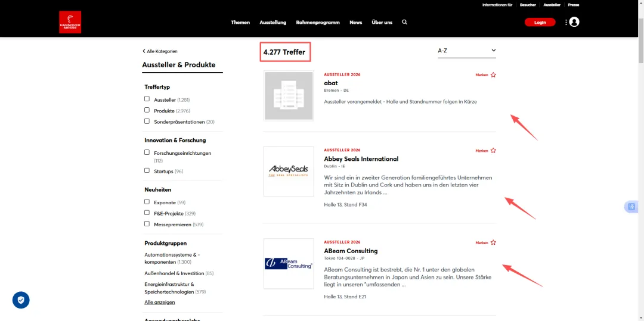The width and height of the screenshot is (644, 321).
Task: Open the Abbey Seals International title link
Action: (361, 158)
